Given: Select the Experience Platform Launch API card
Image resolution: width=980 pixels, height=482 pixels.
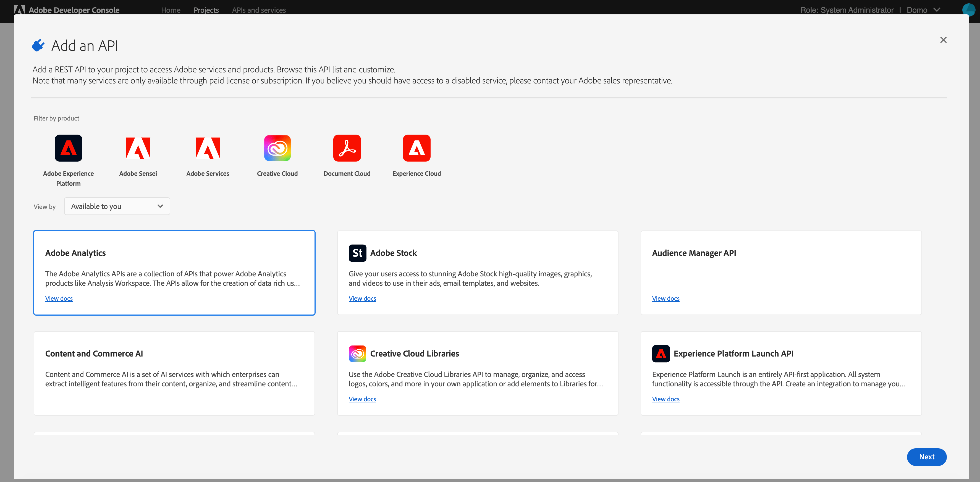Looking at the screenshot, I should [x=781, y=373].
